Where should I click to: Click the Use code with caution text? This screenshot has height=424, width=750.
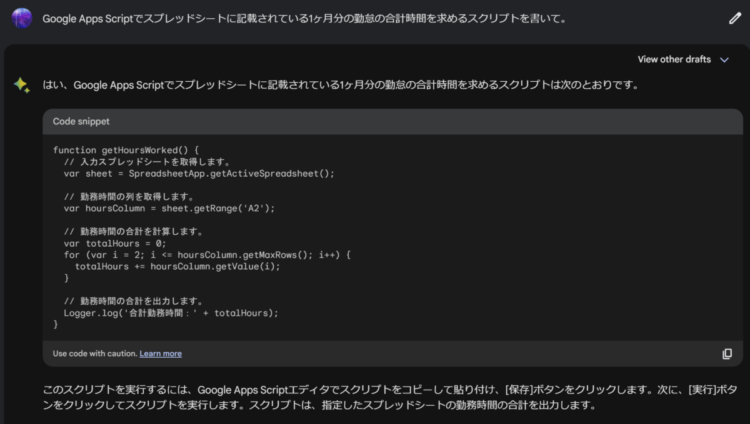95,354
